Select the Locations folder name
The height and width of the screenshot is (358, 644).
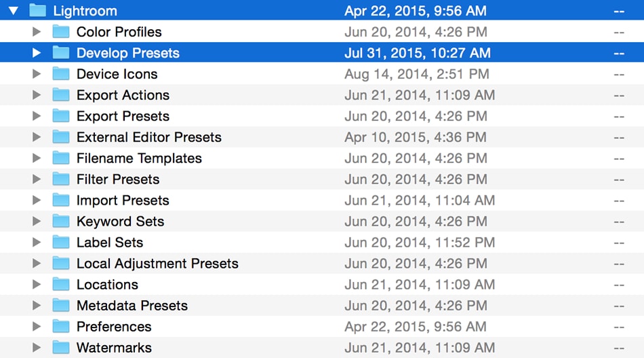(x=107, y=284)
